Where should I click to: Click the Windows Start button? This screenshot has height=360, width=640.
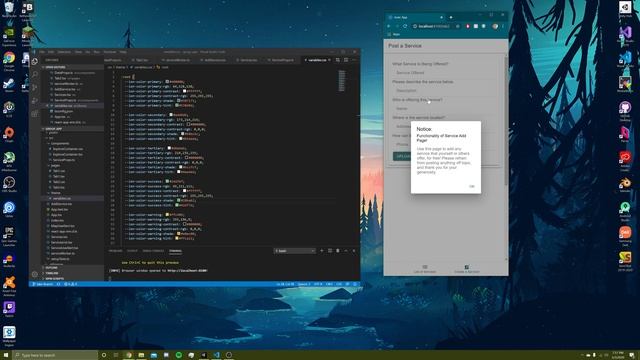tap(6, 355)
